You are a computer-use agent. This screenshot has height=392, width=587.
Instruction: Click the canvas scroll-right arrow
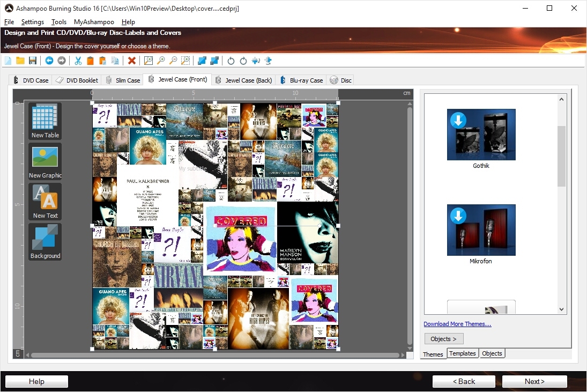click(403, 355)
